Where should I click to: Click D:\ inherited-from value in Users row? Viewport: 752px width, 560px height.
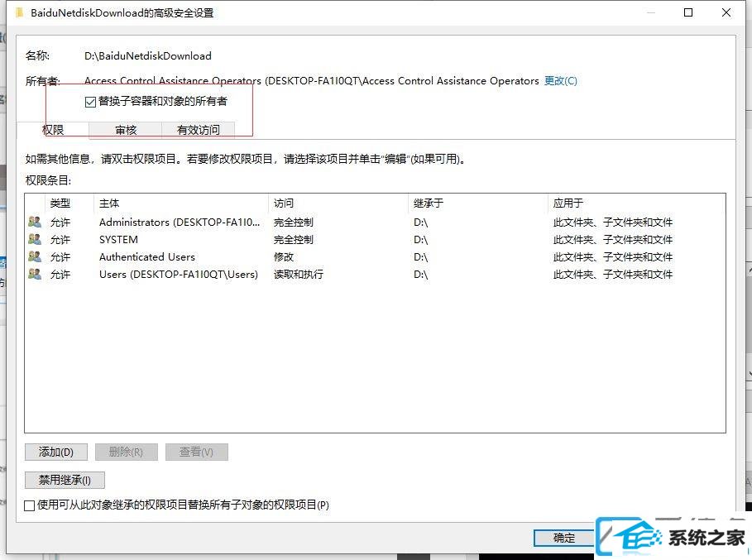click(420, 275)
